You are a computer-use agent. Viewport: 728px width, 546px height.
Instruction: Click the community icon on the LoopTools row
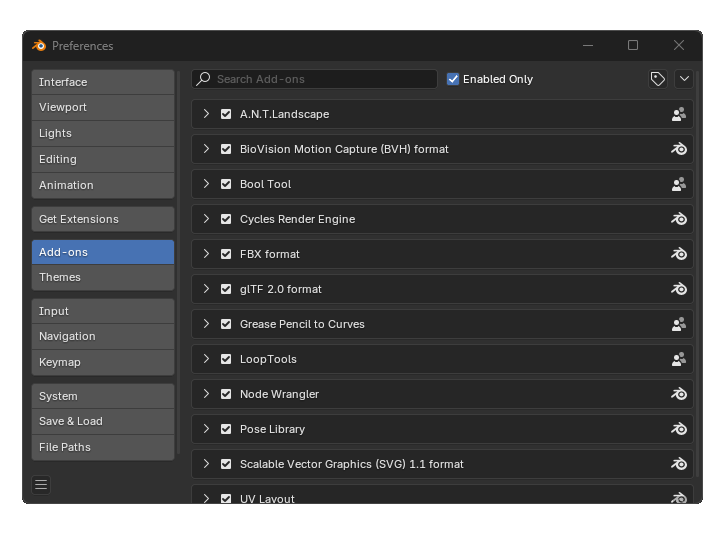point(679,359)
